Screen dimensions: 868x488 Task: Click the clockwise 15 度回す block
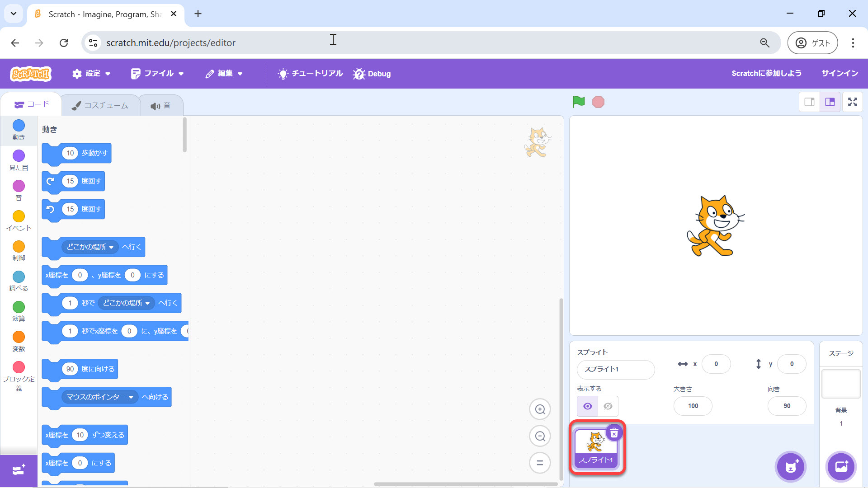coord(73,182)
